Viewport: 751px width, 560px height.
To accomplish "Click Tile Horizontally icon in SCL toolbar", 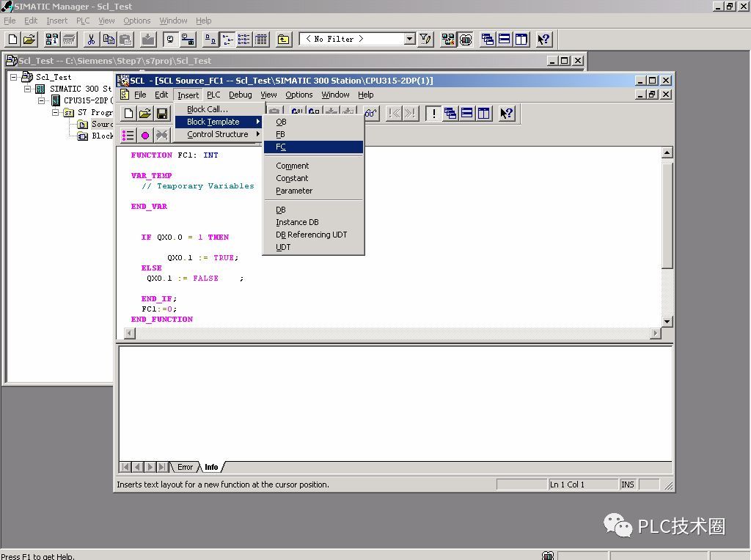I will click(467, 114).
